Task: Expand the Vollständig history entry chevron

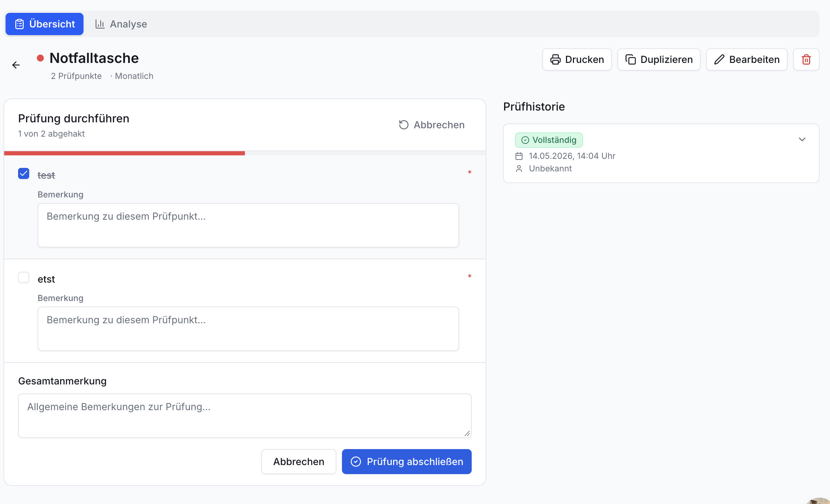Action: [802, 139]
